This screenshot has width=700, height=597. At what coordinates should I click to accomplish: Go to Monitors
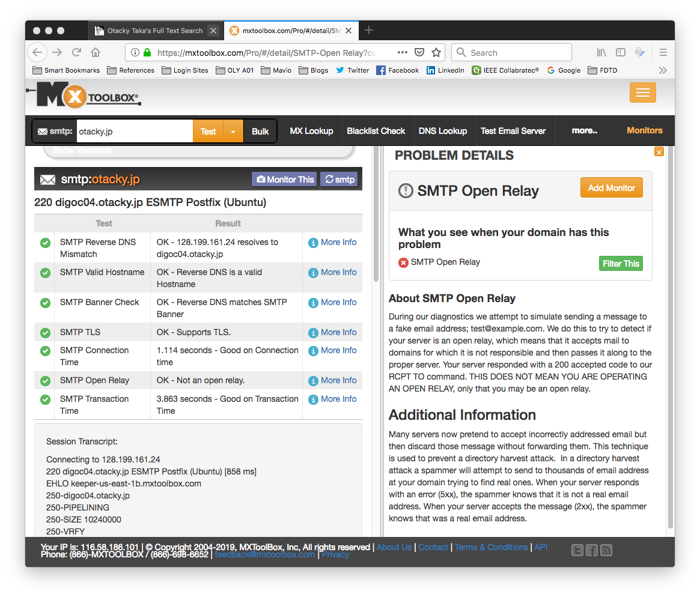click(x=644, y=130)
